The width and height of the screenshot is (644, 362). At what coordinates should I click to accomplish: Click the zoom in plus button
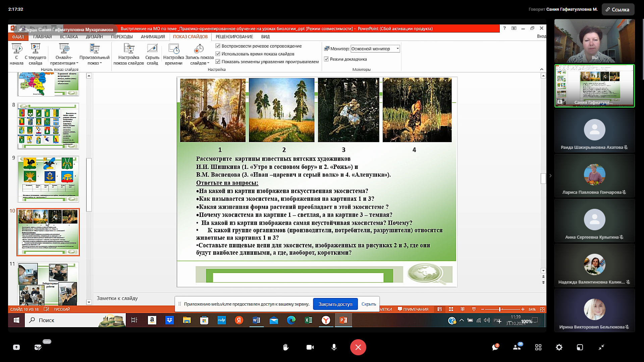(523, 309)
